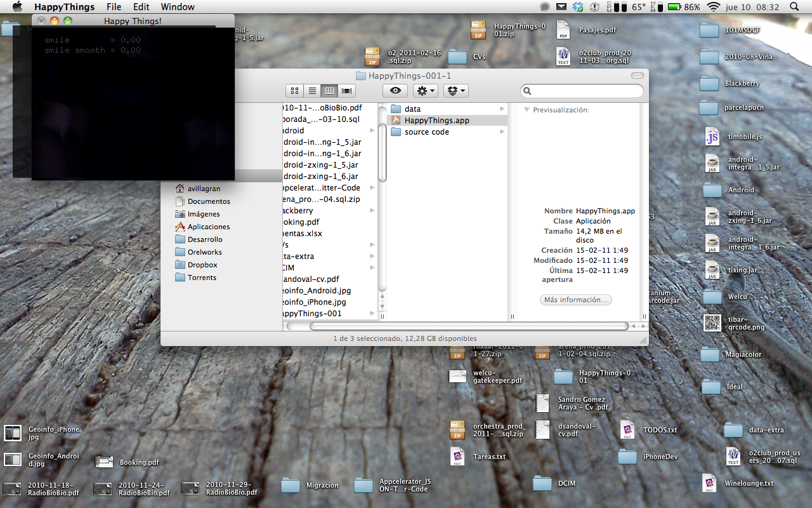Select the 101MSDCF folder on desktop

730,30
